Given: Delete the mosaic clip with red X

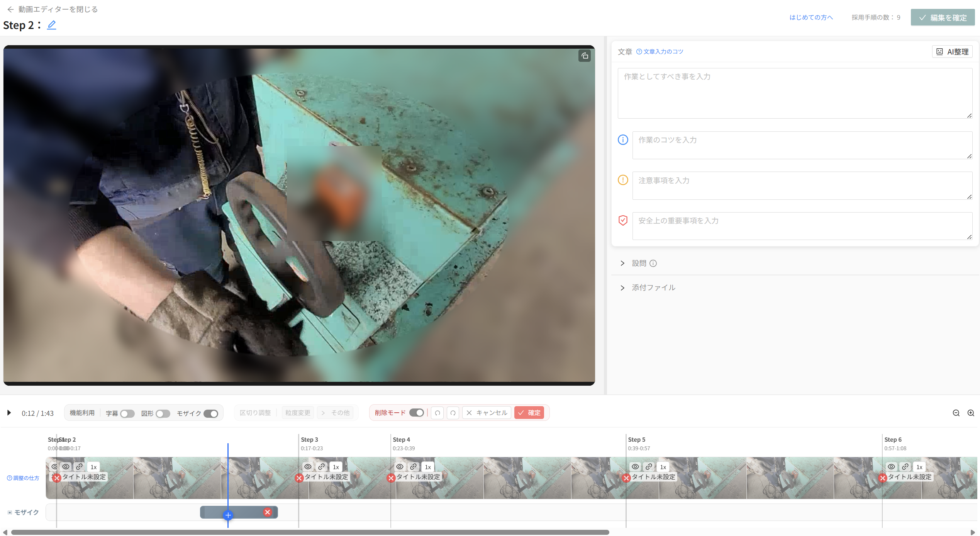Looking at the screenshot, I should point(267,512).
